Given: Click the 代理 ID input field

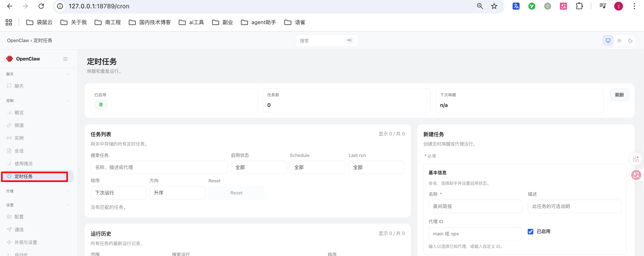Looking at the screenshot, I should [x=475, y=234].
